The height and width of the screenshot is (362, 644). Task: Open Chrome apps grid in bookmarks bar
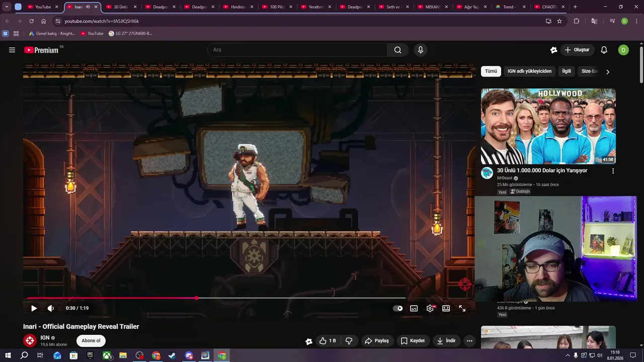(16, 34)
